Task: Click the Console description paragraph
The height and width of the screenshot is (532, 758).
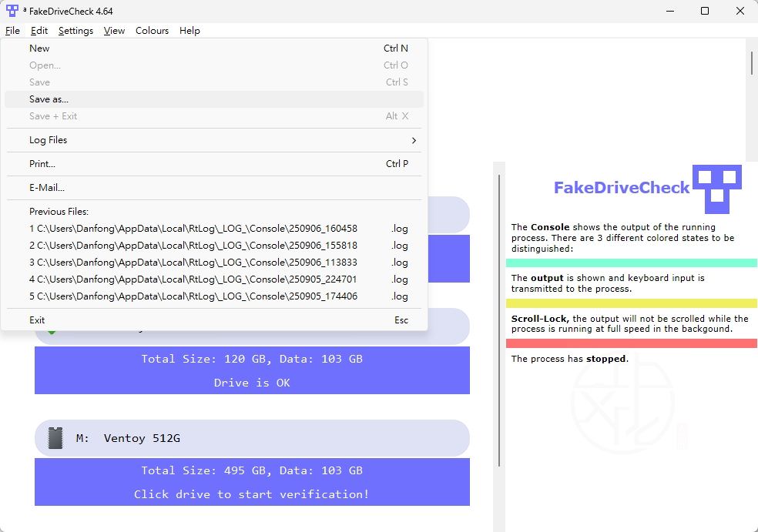Action: tap(622, 238)
